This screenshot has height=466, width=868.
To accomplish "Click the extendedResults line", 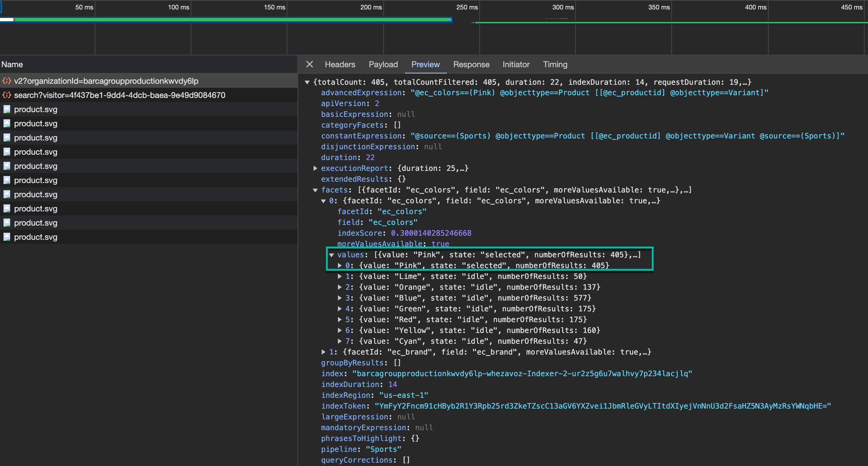I will pyautogui.click(x=363, y=179).
